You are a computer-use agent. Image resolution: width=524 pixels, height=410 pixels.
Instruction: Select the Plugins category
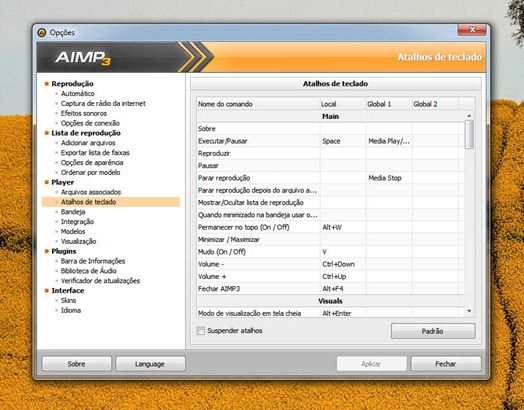point(63,251)
